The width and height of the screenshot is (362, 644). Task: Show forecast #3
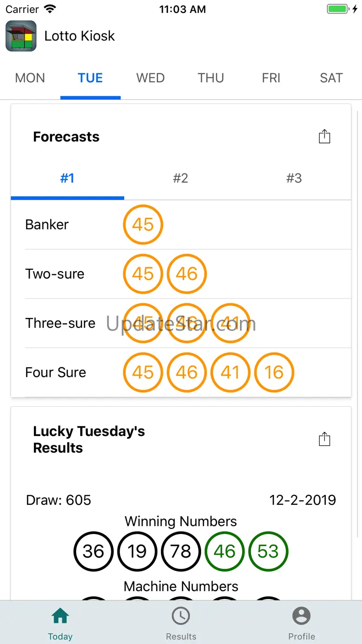tap(294, 178)
